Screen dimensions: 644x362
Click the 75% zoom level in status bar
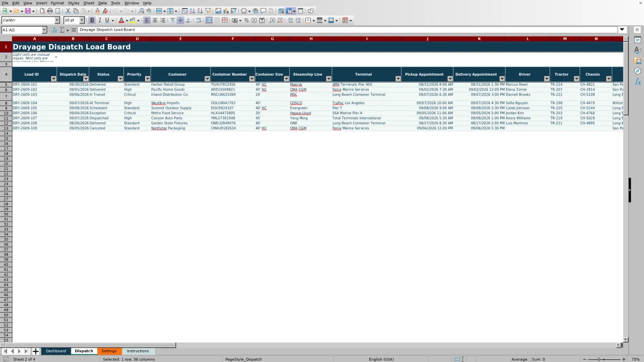coord(635,359)
